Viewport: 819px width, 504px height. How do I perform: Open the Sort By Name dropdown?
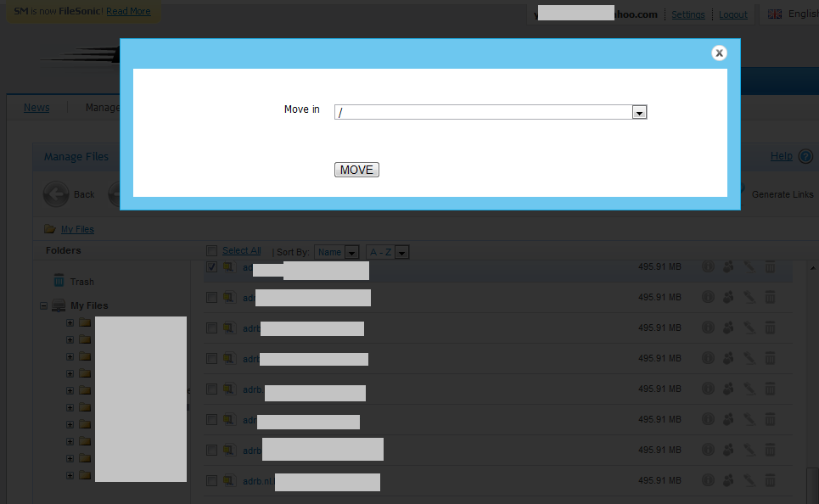[x=336, y=252]
